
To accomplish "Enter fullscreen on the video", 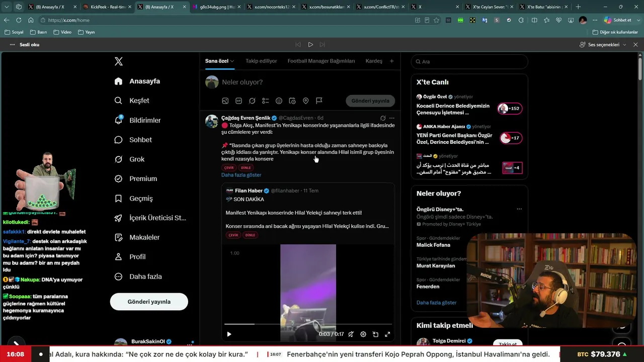I will coord(387,334).
